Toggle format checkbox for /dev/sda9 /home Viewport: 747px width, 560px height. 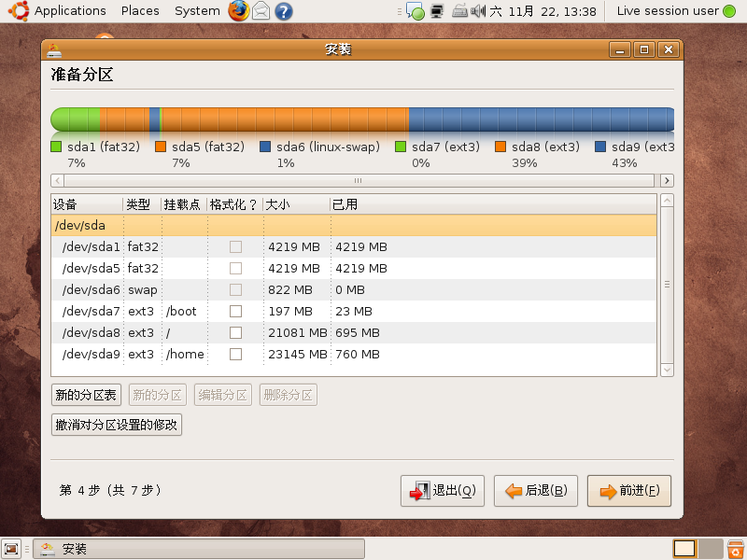[x=235, y=354]
